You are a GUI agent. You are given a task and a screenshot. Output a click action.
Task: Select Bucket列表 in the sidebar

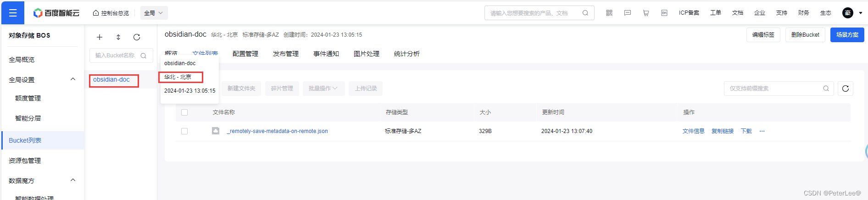click(x=43, y=140)
